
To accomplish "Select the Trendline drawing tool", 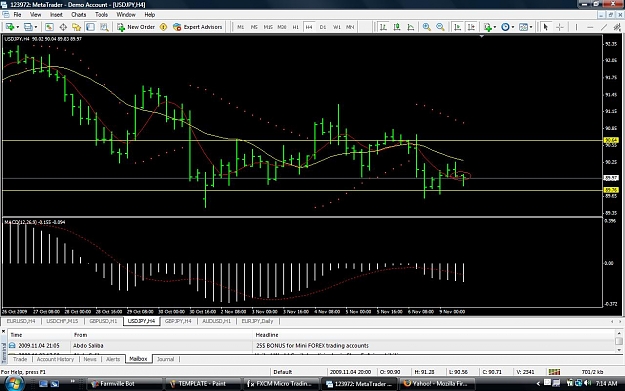I will [604, 27].
